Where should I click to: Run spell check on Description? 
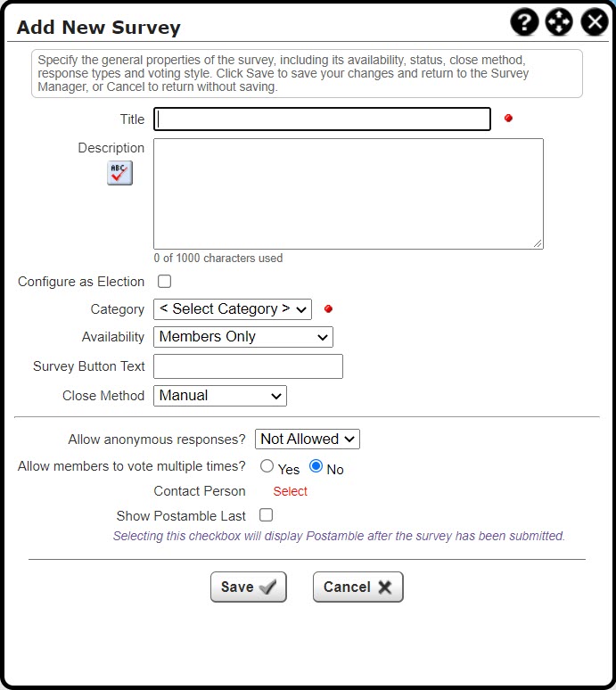tap(119, 173)
